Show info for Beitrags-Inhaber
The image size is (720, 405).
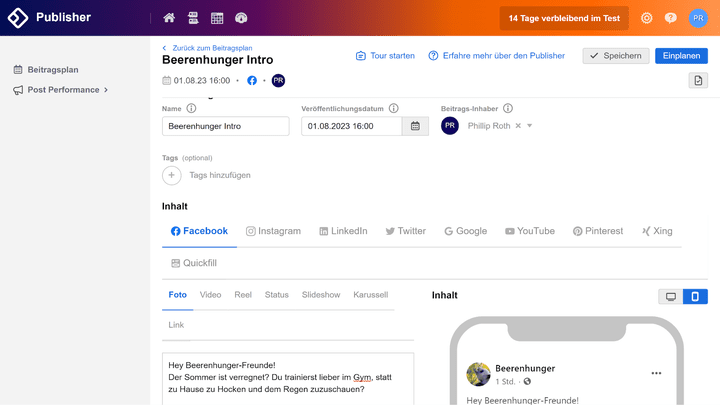pos(508,108)
